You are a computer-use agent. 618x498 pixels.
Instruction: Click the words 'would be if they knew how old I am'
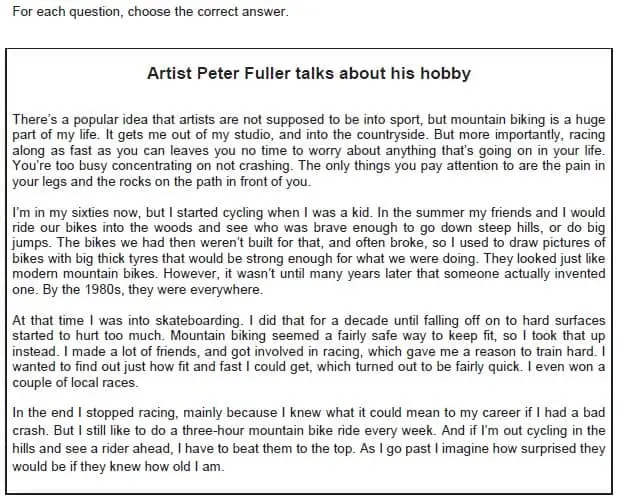click(117, 467)
